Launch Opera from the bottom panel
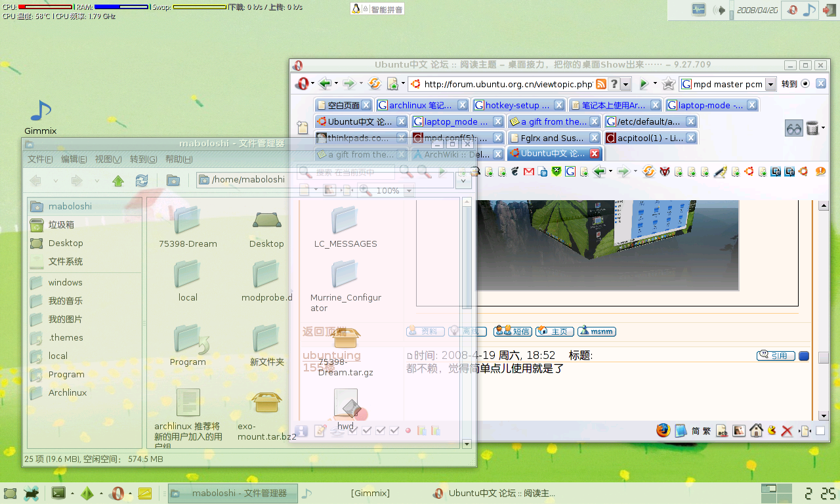This screenshot has width=840, height=504. (x=117, y=493)
